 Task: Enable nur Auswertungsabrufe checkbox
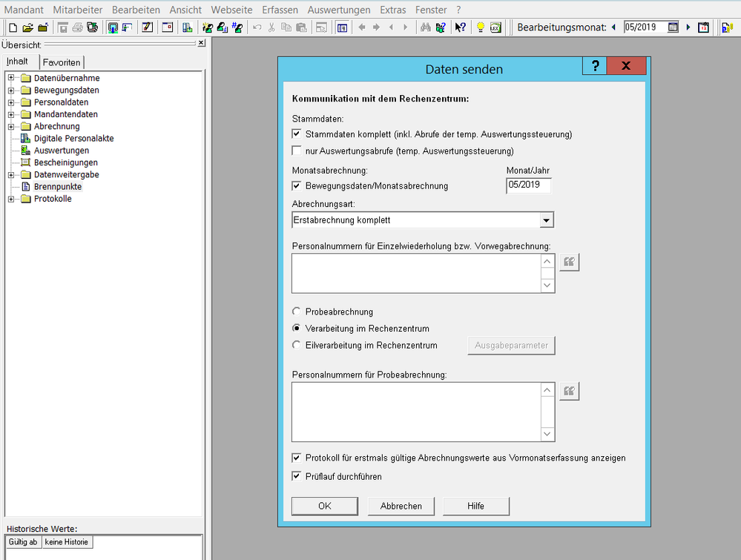pyautogui.click(x=297, y=151)
